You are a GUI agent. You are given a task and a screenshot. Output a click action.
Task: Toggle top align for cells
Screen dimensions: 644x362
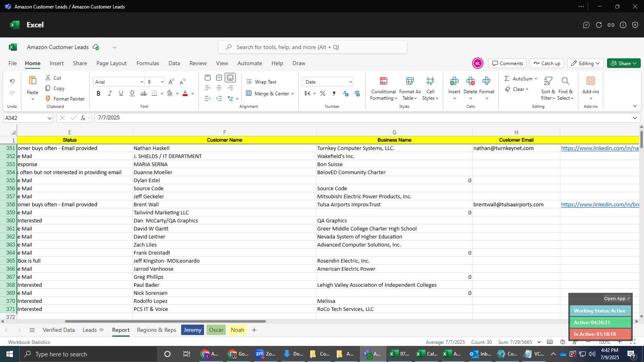[x=208, y=78]
